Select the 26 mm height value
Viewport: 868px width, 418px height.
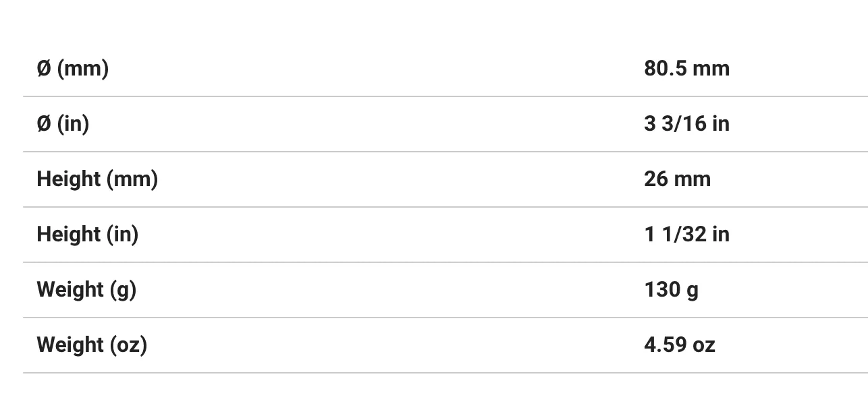(677, 179)
